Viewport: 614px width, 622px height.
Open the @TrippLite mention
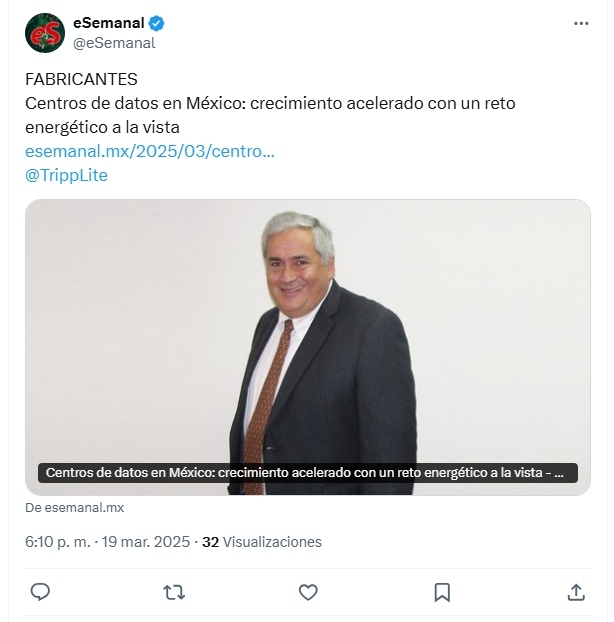point(66,175)
